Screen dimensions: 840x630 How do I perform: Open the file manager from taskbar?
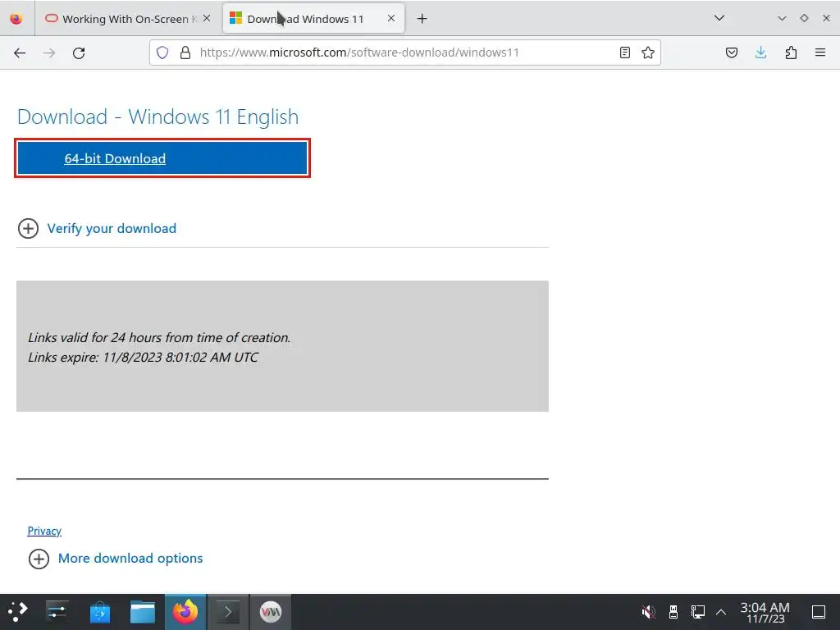click(143, 612)
